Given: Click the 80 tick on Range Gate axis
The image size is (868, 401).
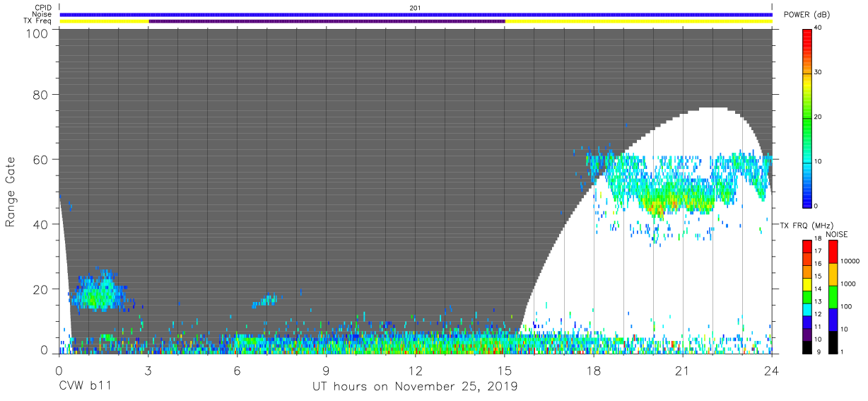Looking at the screenshot, I should point(41,94).
